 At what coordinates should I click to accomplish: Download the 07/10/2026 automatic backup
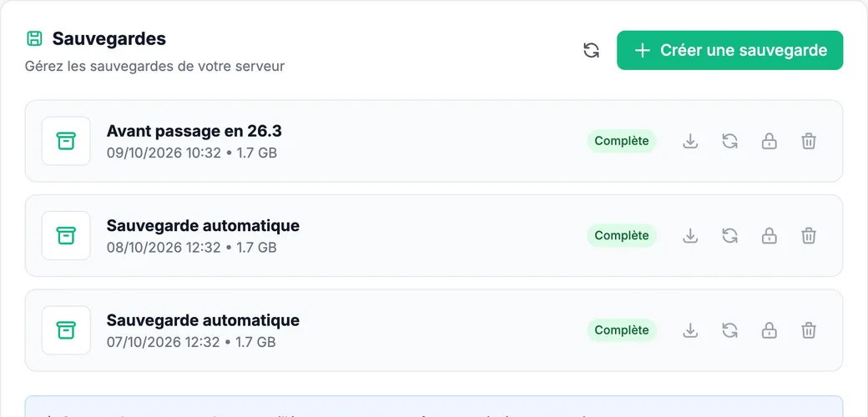point(689,330)
